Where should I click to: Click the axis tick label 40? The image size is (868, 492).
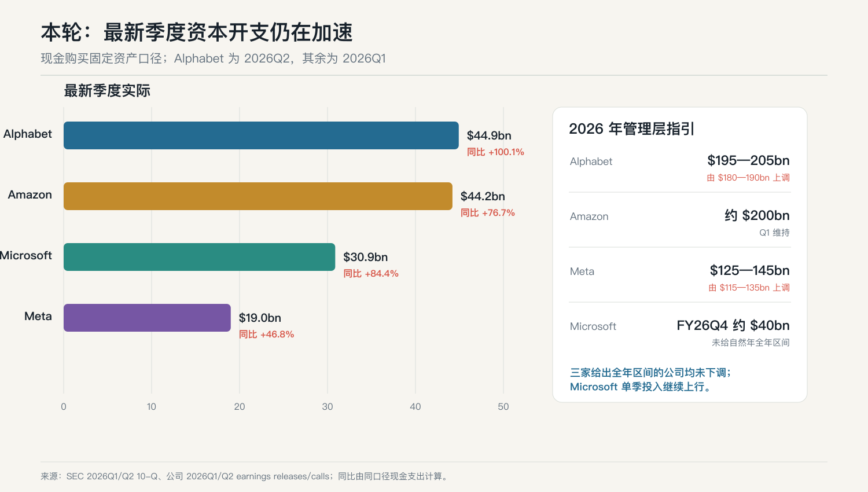415,407
